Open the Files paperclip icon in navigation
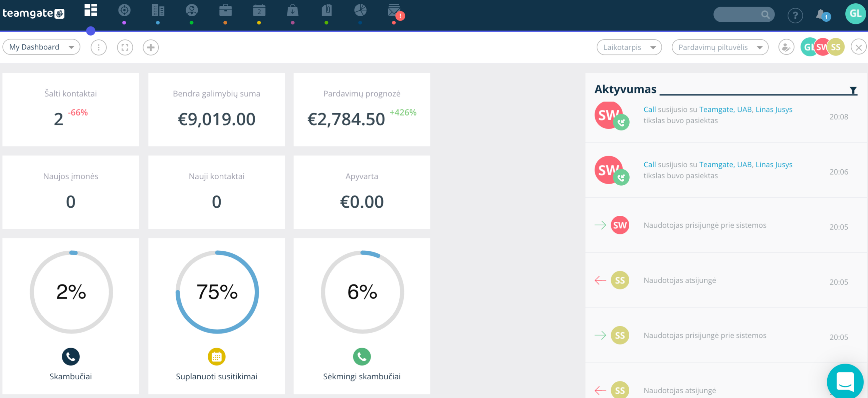This screenshot has width=868, height=398. click(x=327, y=11)
